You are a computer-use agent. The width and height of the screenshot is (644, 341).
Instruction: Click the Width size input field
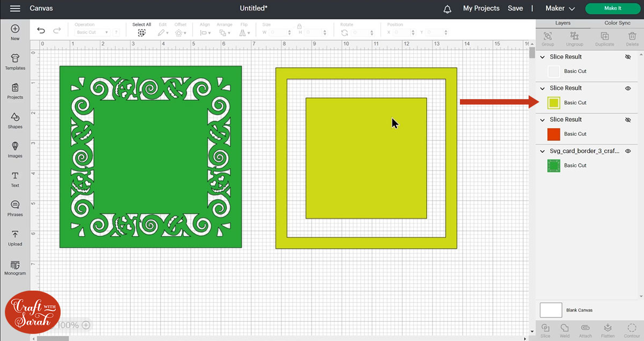click(280, 33)
